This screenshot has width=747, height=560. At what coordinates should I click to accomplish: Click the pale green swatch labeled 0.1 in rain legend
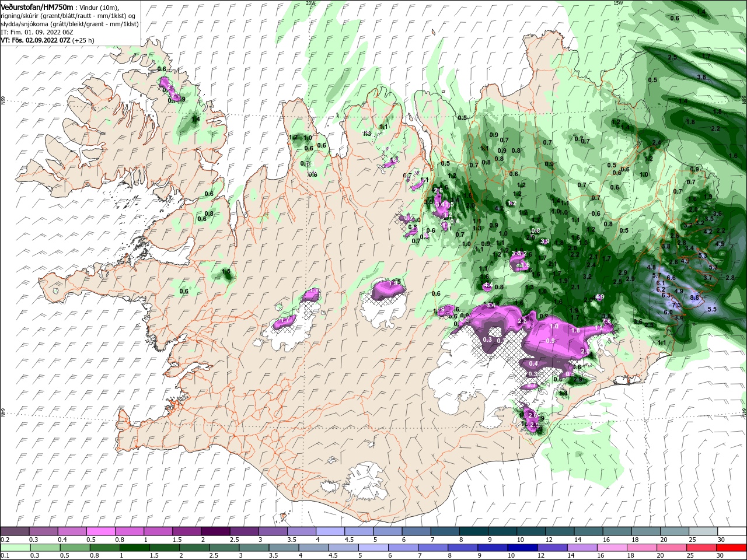[x=15, y=547]
